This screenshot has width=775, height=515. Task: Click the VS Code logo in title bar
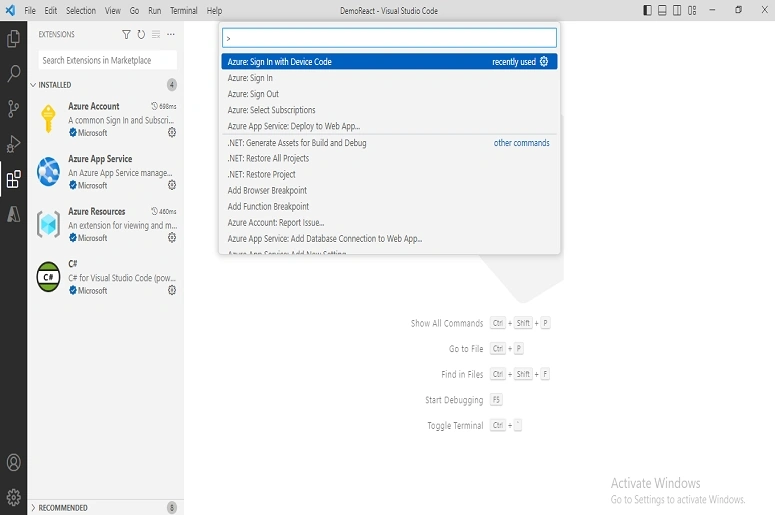pyautogui.click(x=10, y=10)
